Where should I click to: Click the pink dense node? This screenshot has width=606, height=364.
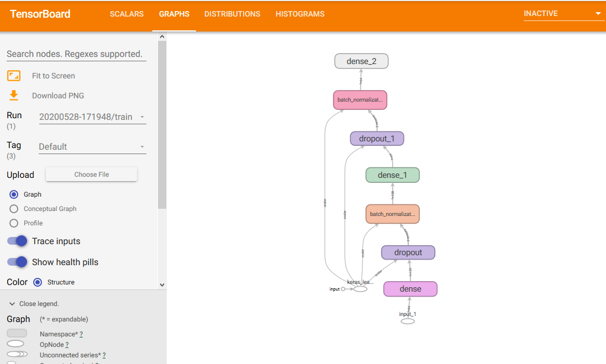point(410,289)
